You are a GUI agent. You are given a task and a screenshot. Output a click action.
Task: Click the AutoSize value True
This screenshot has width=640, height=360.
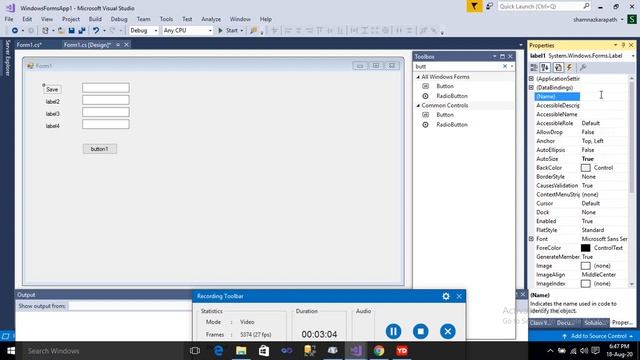click(588, 159)
